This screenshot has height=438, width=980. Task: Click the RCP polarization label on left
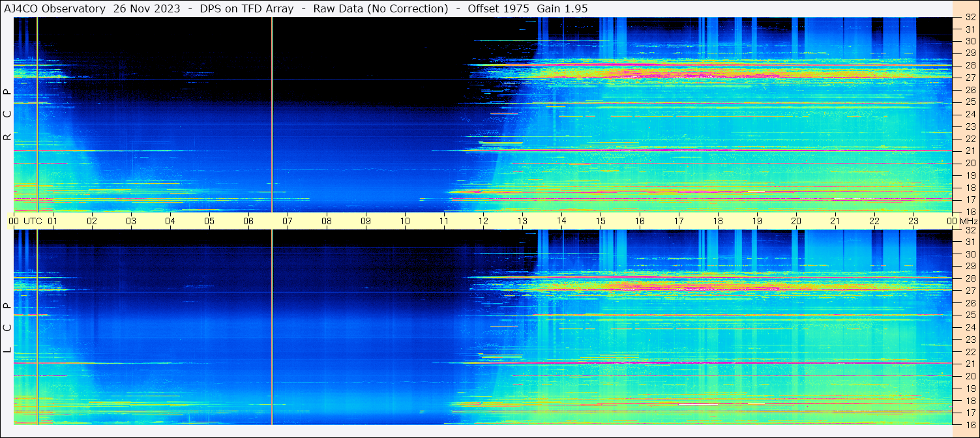pos(7,114)
